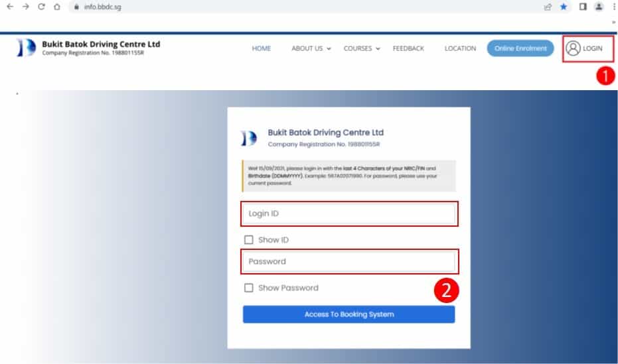The width and height of the screenshot is (618, 364).
Task: Open the browser side panel icon
Action: (583, 7)
